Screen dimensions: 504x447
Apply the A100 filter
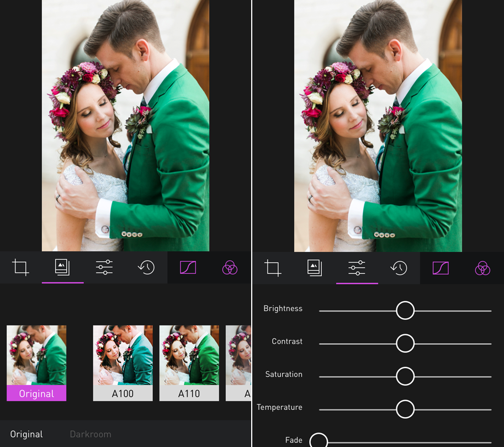click(x=123, y=362)
